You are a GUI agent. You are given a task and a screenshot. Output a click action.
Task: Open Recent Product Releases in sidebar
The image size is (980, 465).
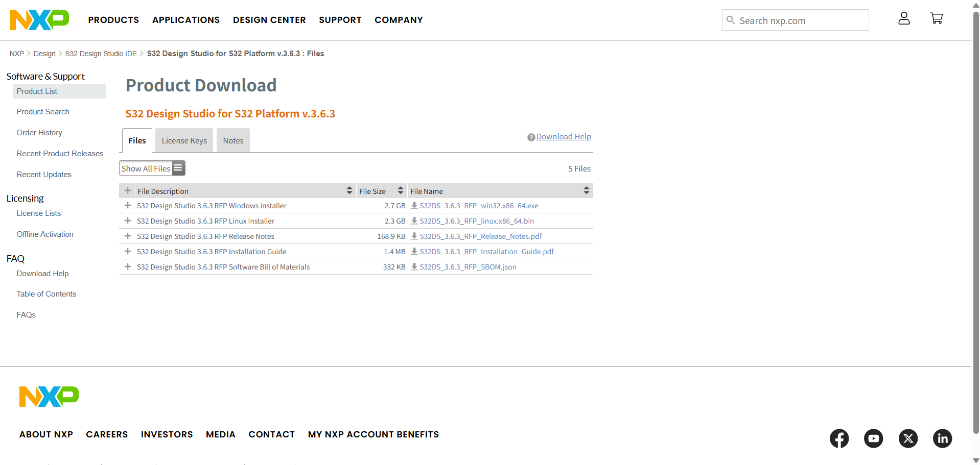click(60, 154)
